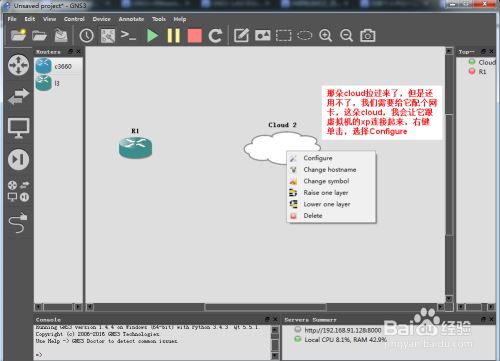Zoom in on the workspace

click(325, 35)
